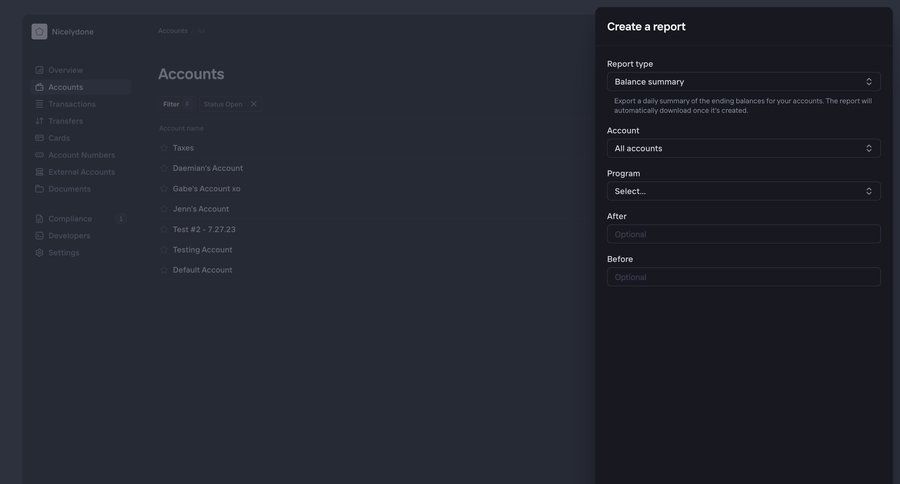Click the Transactions list icon
The height and width of the screenshot is (484, 900).
click(x=39, y=104)
